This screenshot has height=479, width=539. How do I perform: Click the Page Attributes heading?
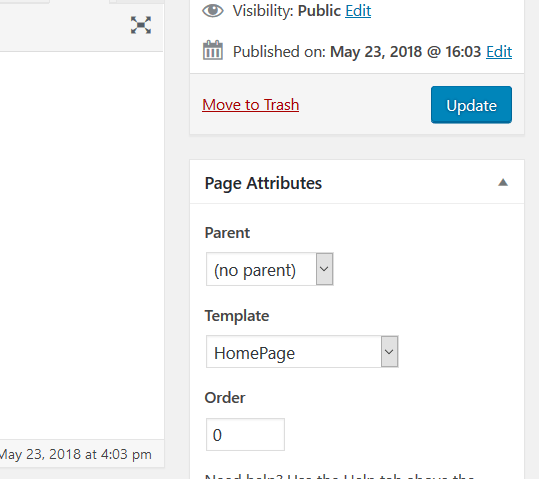point(263,183)
